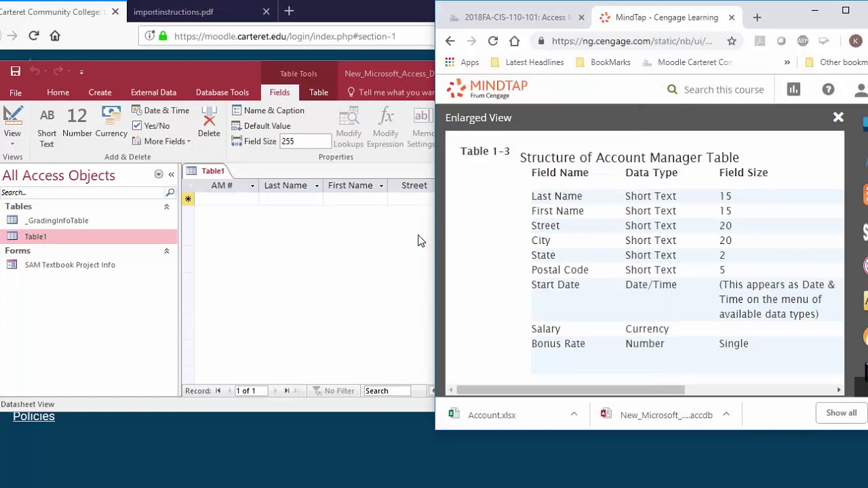Viewport: 868px width, 488px height.
Task: Click the navigation pane Search box
Action: [x=82, y=192]
